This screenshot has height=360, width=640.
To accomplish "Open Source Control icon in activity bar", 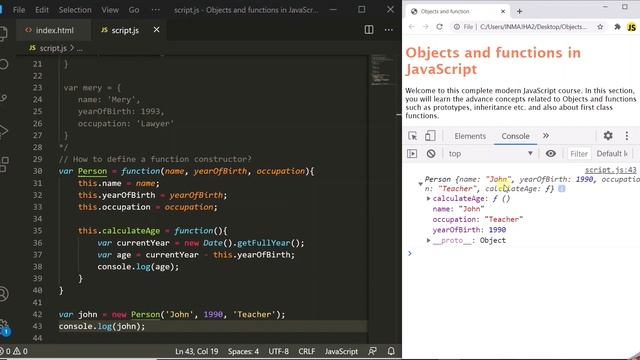I will pyautogui.click(x=3, y=98).
